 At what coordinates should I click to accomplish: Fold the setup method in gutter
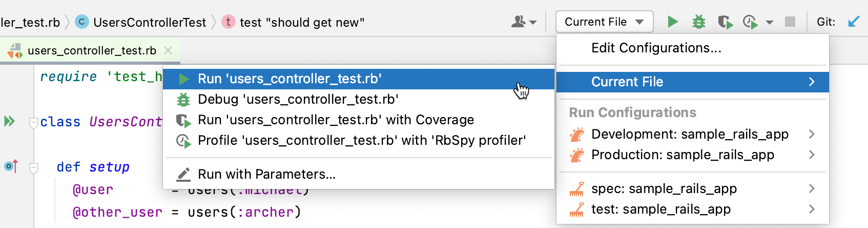pos(34,167)
